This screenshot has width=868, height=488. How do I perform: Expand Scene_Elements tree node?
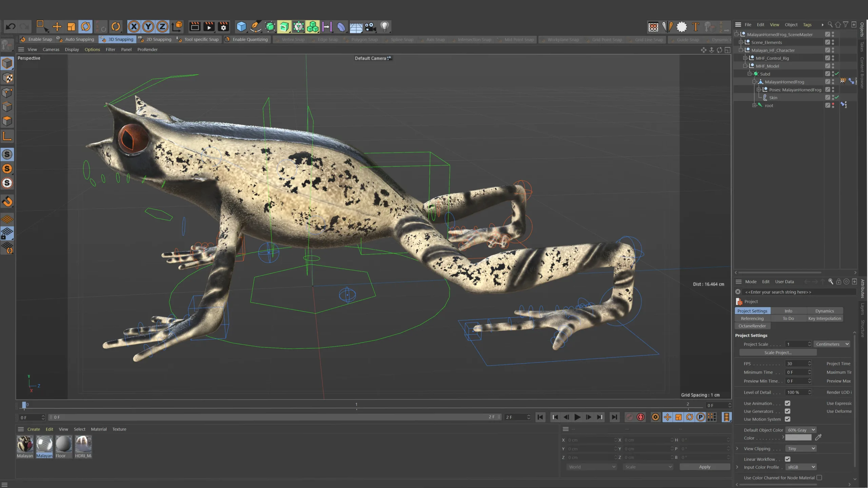(x=741, y=42)
